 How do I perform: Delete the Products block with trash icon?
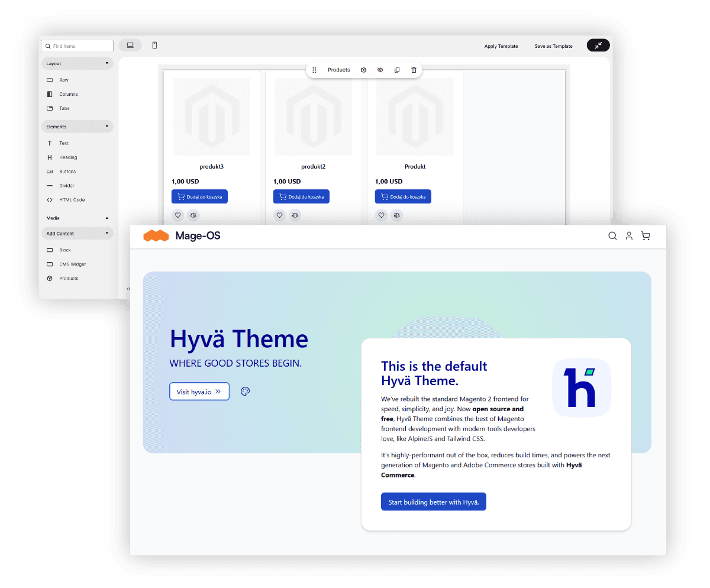[x=414, y=70]
